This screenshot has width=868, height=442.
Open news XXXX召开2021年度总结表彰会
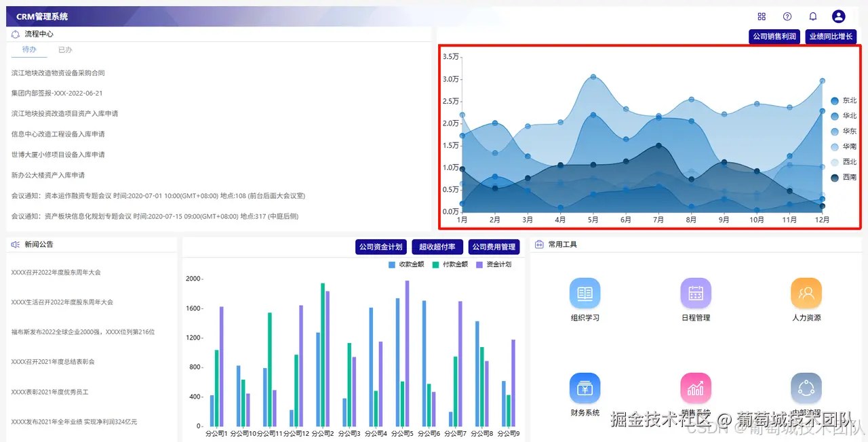tap(54, 361)
